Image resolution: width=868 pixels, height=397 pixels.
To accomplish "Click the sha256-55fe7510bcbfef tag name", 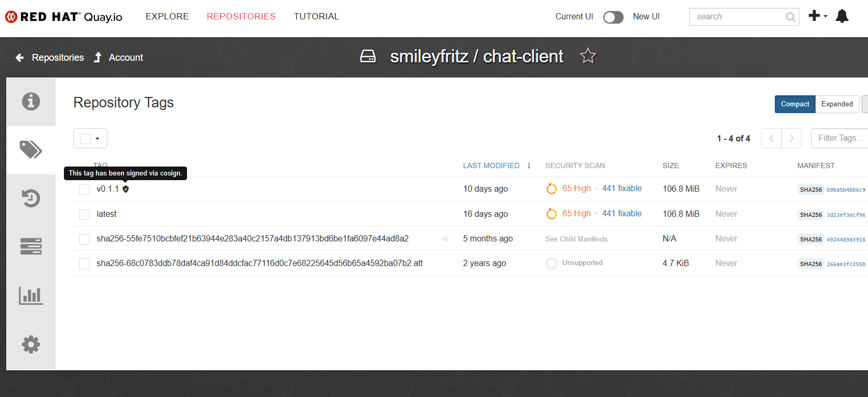I will point(252,239).
